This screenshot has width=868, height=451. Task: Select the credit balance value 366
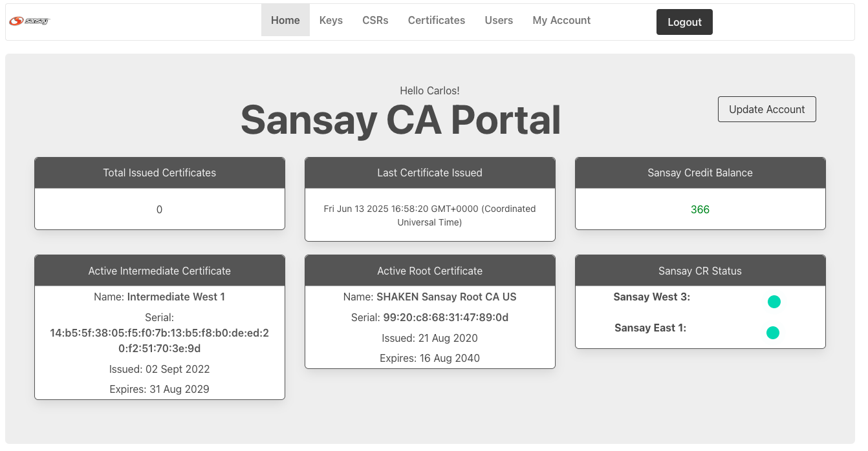700,209
